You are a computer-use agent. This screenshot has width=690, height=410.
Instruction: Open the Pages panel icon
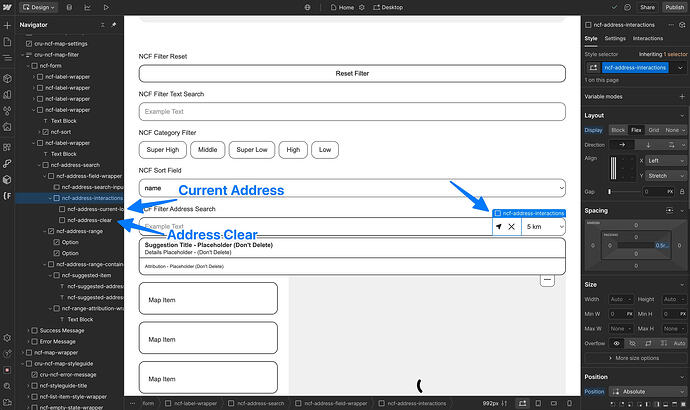click(7, 41)
